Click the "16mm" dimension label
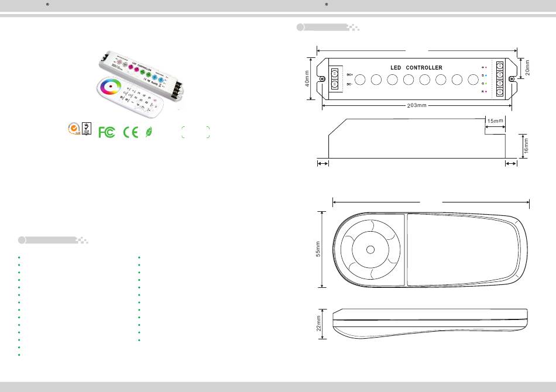 (x=526, y=146)
